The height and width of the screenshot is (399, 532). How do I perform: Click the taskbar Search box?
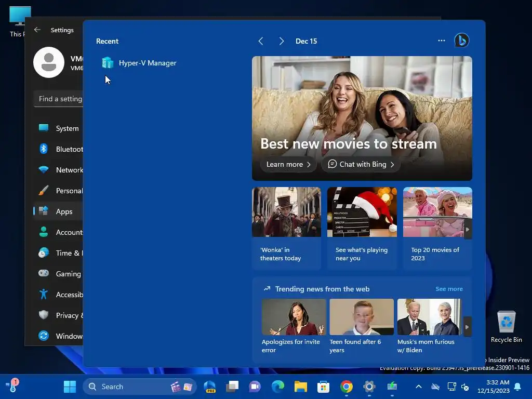(x=140, y=387)
